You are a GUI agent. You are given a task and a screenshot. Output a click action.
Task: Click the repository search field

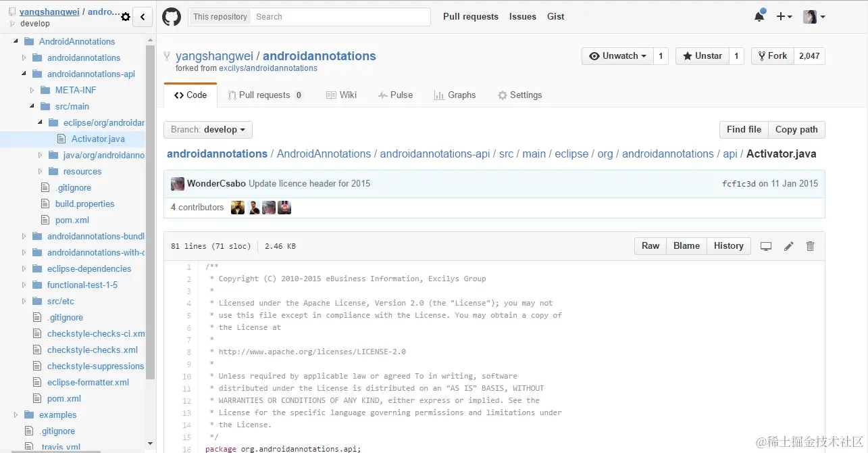click(x=340, y=17)
